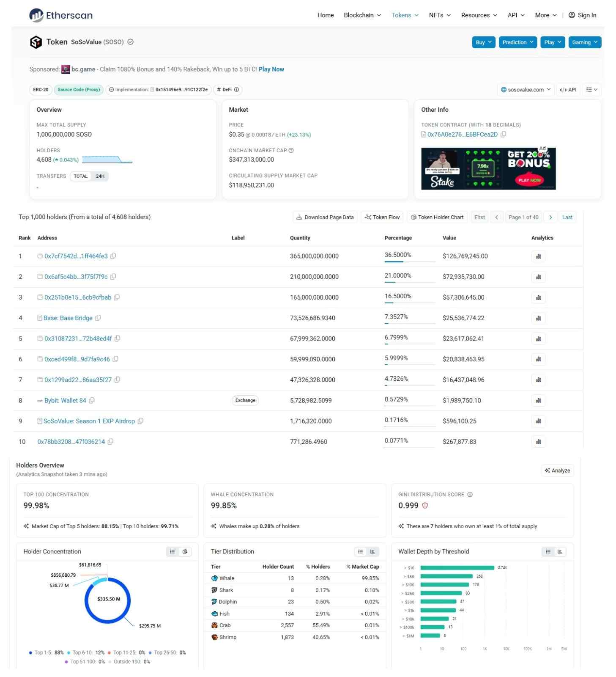The width and height of the screenshot is (616, 677).
Task: Copy address 0x6af5c4bb...3f75f7f9c
Action: tap(113, 277)
